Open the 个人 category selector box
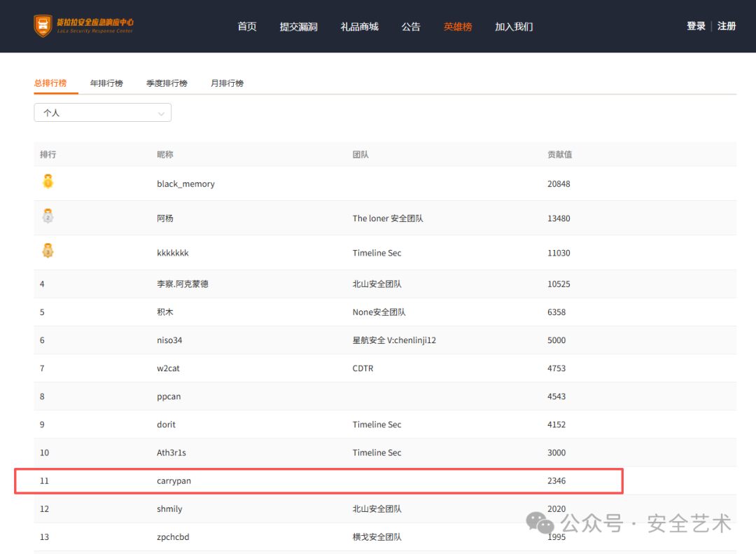The width and height of the screenshot is (756, 554). coord(103,113)
